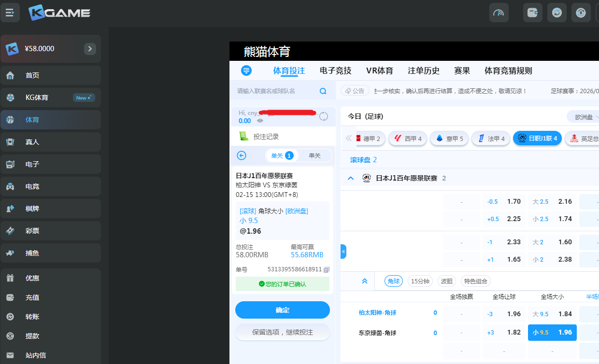Click the search magnifier icon in league search
The image size is (599, 364).
coord(323,91)
